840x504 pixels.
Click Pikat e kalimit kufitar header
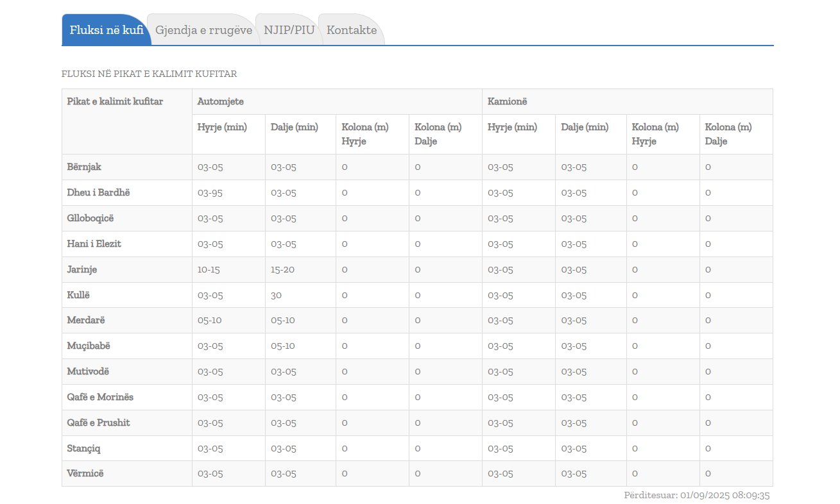tap(115, 101)
